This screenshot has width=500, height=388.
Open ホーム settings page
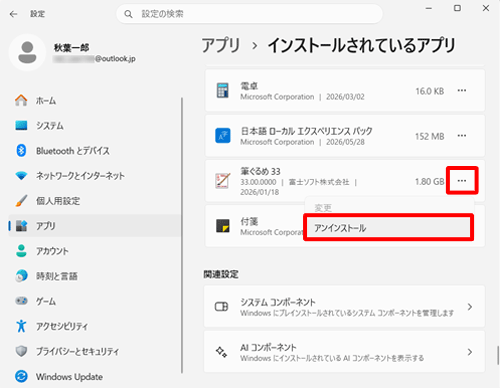pyautogui.click(x=95, y=100)
